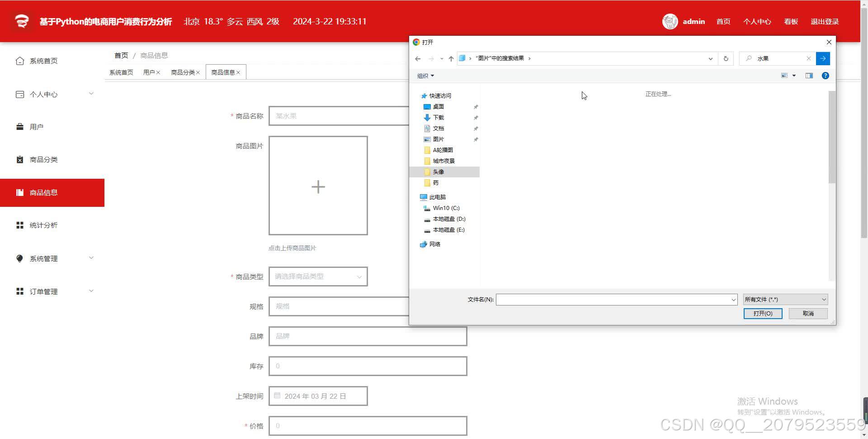Close the 商品信息 tab with its X
This screenshot has height=439, width=868.
pos(238,72)
